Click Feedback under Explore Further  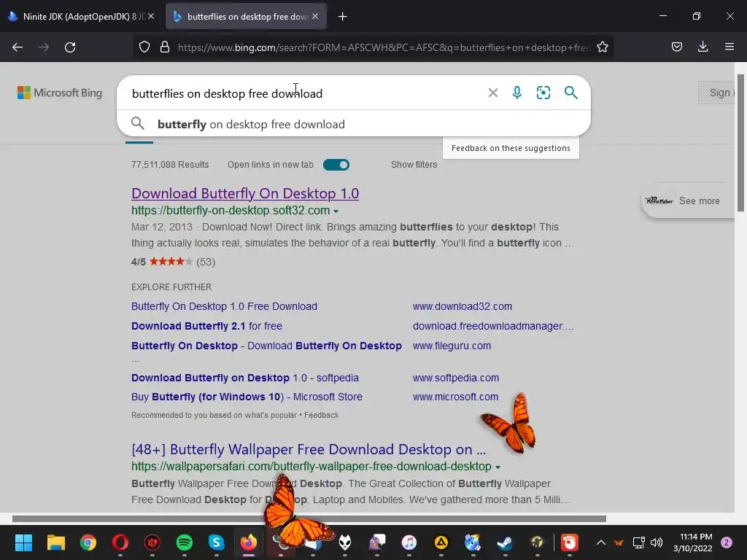pyautogui.click(x=322, y=415)
